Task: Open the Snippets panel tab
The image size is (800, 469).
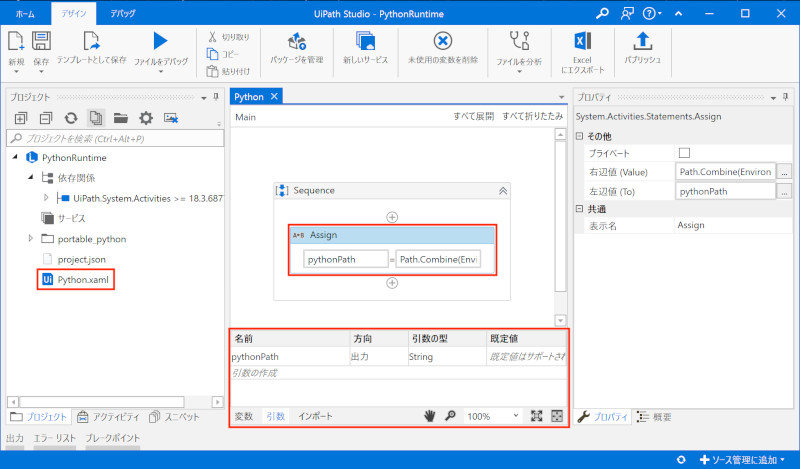Action: coord(174,417)
